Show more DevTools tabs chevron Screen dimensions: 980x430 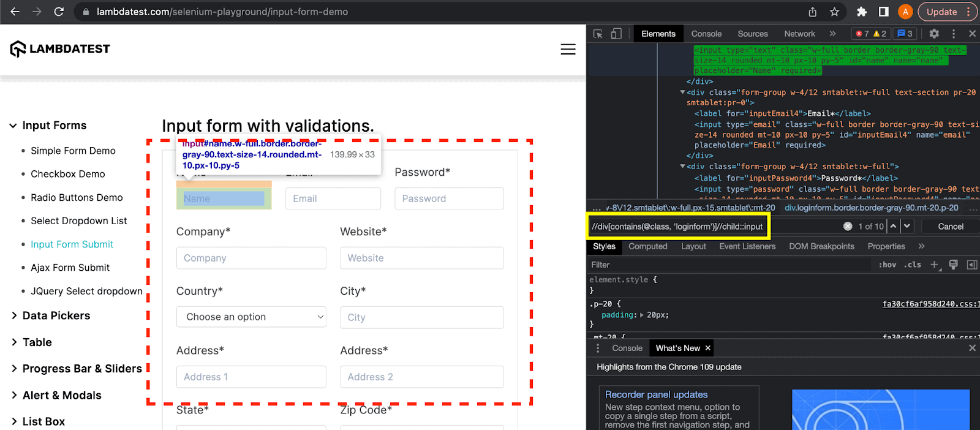tap(832, 34)
